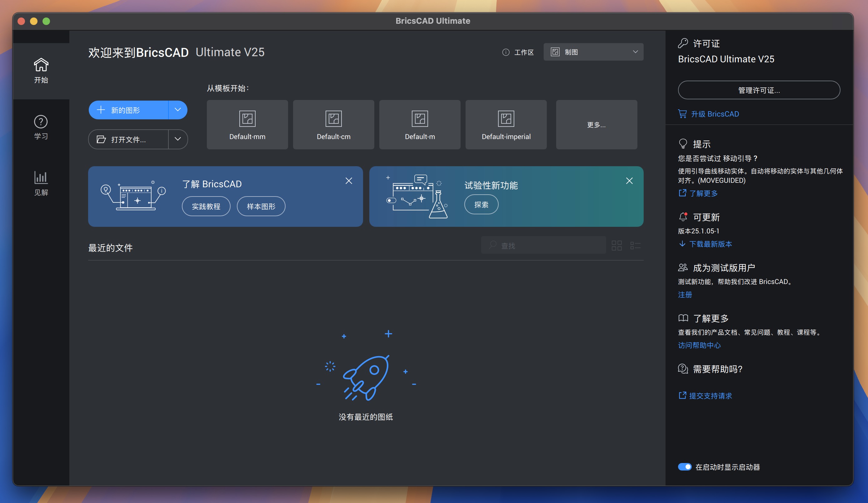This screenshot has height=503, width=868.
Task: Close the 了解 BricsCAD banner
Action: click(x=349, y=181)
